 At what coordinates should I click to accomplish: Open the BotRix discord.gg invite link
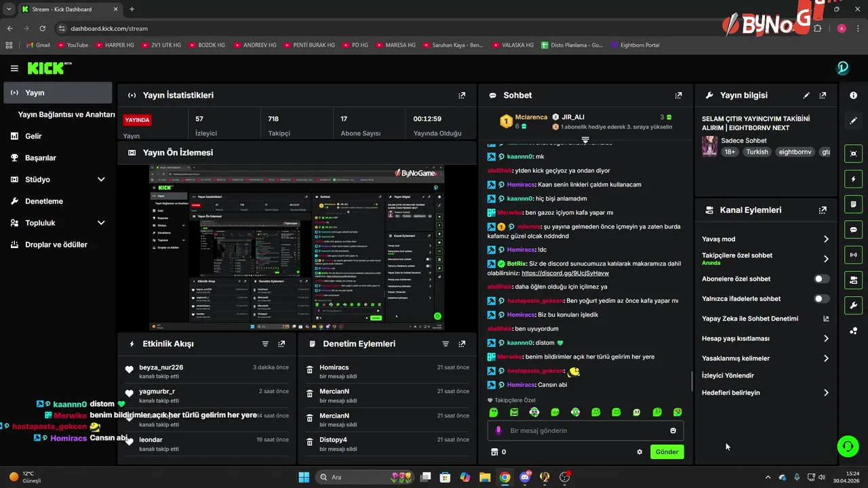tap(565, 273)
